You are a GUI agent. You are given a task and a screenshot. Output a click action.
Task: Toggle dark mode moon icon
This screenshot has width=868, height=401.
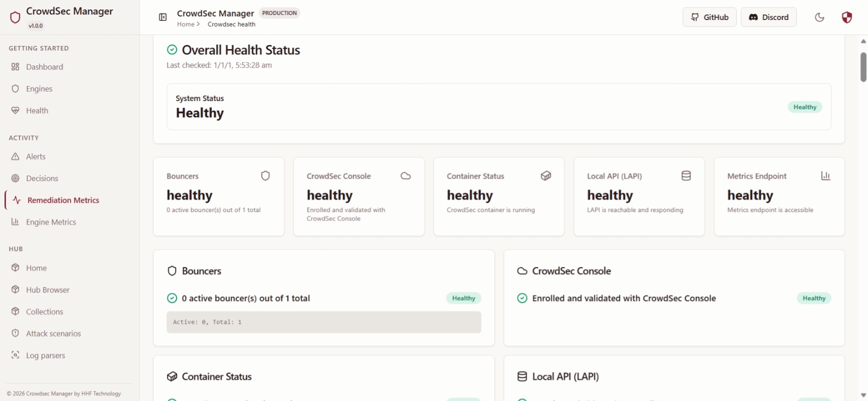[x=819, y=17]
